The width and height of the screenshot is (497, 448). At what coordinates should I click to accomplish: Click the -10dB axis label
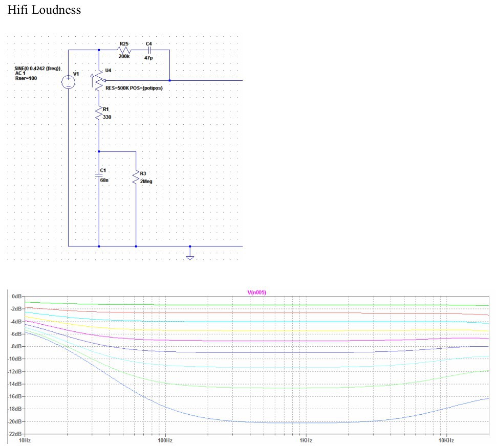(x=15, y=359)
